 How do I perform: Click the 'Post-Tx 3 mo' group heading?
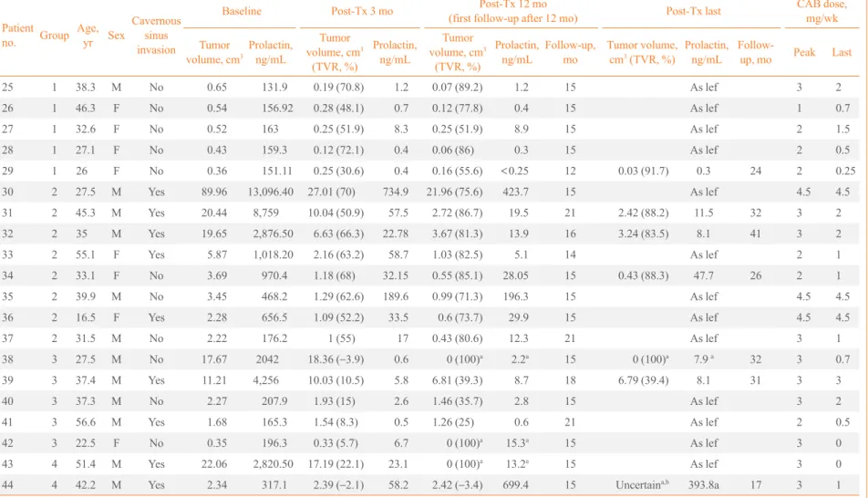362,11
